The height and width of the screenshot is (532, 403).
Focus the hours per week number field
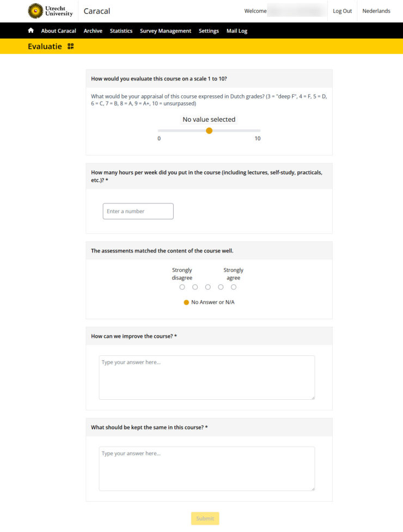click(138, 211)
